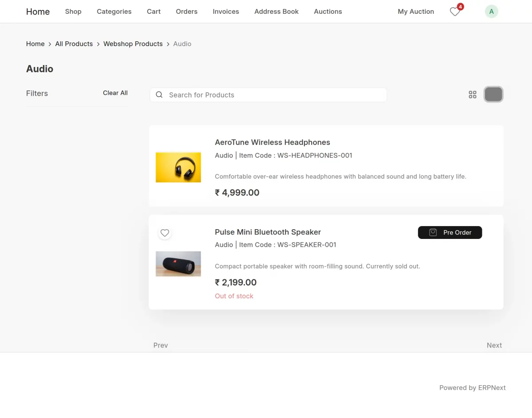
Task: Add Pulse Mini Bluetooth Speaker to wishlist
Action: 165,233
